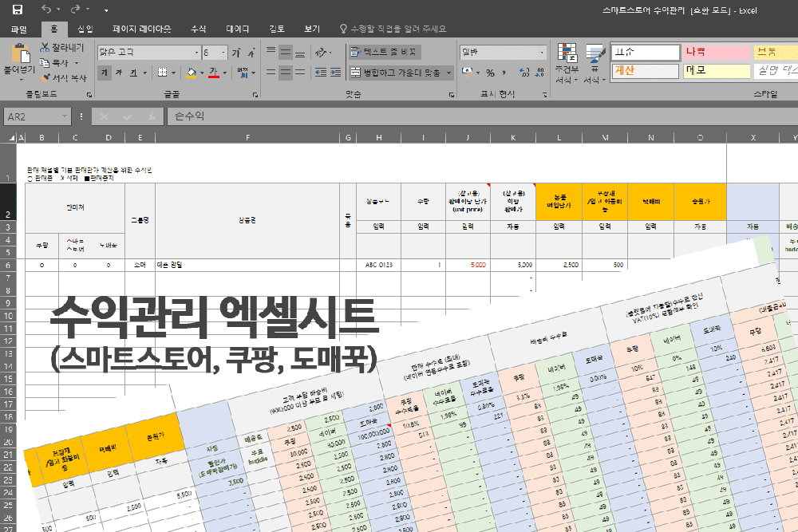The height and width of the screenshot is (532, 798).
Task: Click Merge and Center (병합하고 가운데 맞춤)
Action: (396, 73)
